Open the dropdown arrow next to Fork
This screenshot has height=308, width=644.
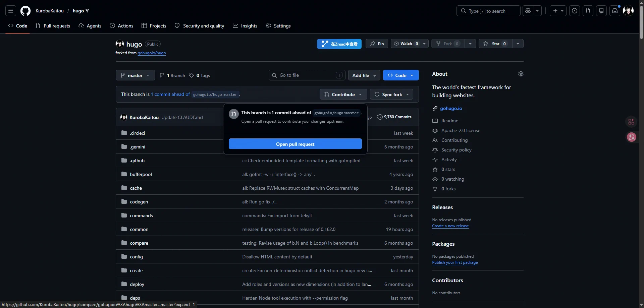pos(470,44)
